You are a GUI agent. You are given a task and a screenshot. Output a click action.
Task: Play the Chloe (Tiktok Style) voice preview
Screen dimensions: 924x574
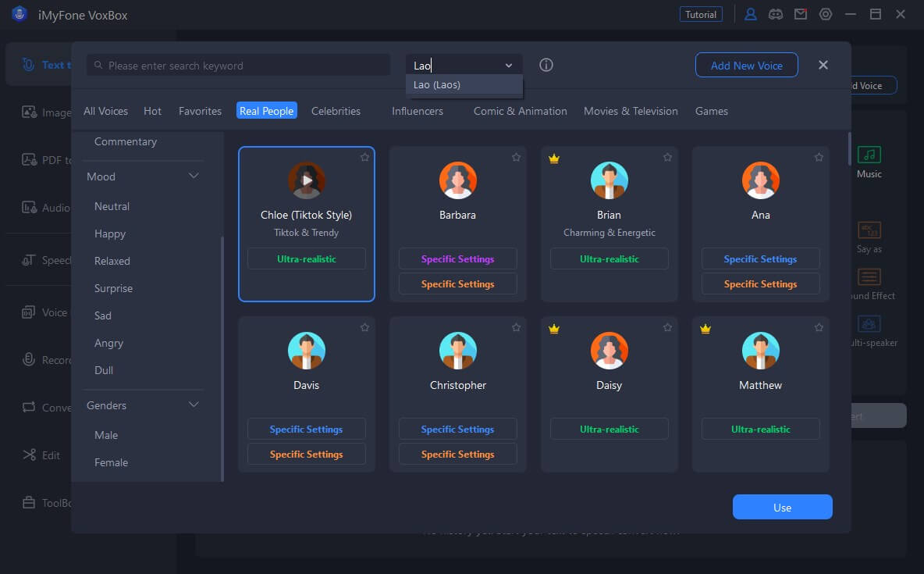click(x=307, y=180)
